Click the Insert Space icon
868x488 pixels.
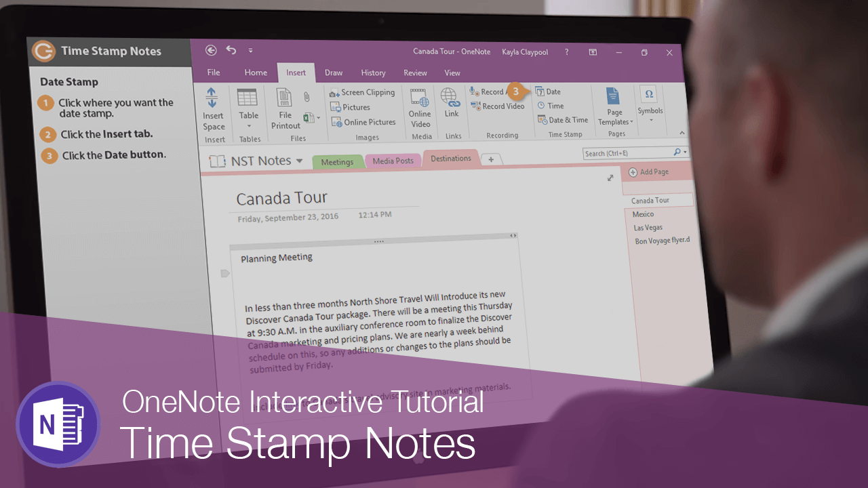[x=212, y=98]
